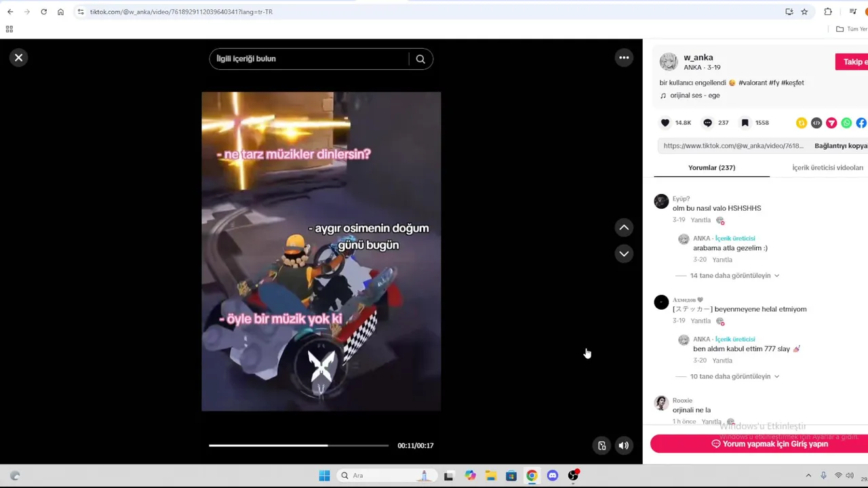Toggle the floating player icon beside volume
The height and width of the screenshot is (488, 868).
click(x=601, y=445)
